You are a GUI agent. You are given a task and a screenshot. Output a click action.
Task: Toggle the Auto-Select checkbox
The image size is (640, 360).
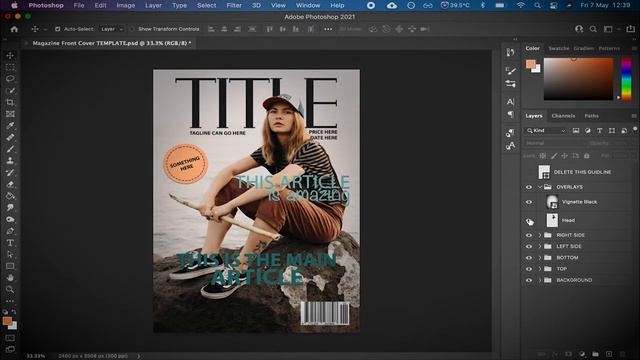[x=58, y=29]
